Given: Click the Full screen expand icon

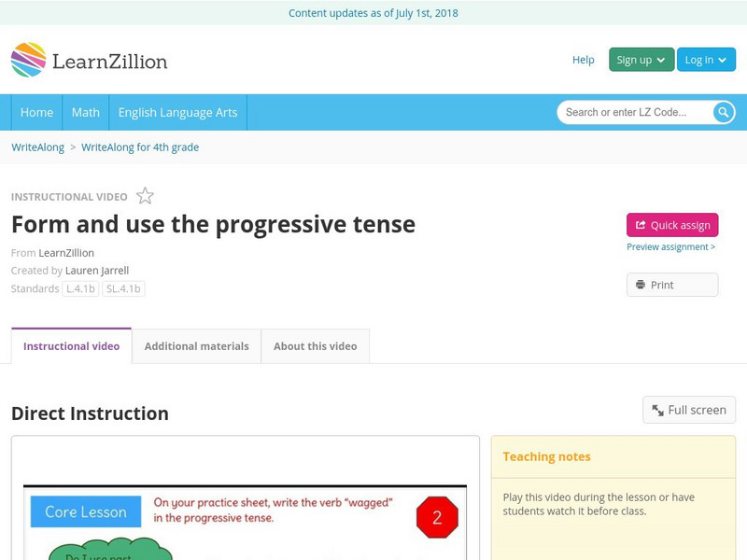Looking at the screenshot, I should tap(658, 410).
